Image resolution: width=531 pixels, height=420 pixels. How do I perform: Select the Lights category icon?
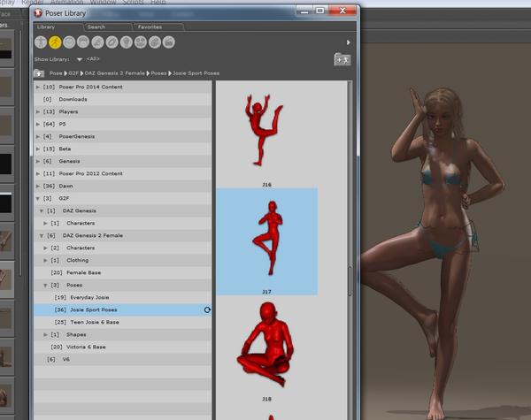pos(126,42)
